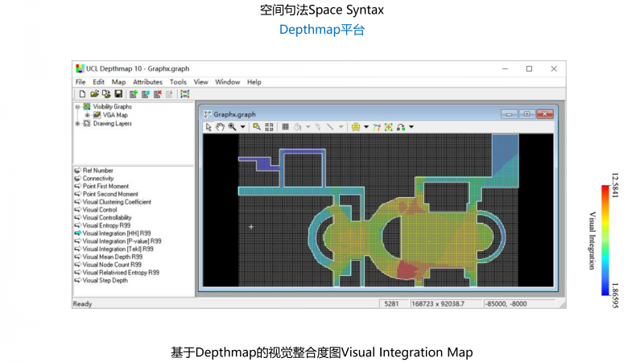Click the Remove column icon with red X
The height and width of the screenshot is (362, 644).
158,94
